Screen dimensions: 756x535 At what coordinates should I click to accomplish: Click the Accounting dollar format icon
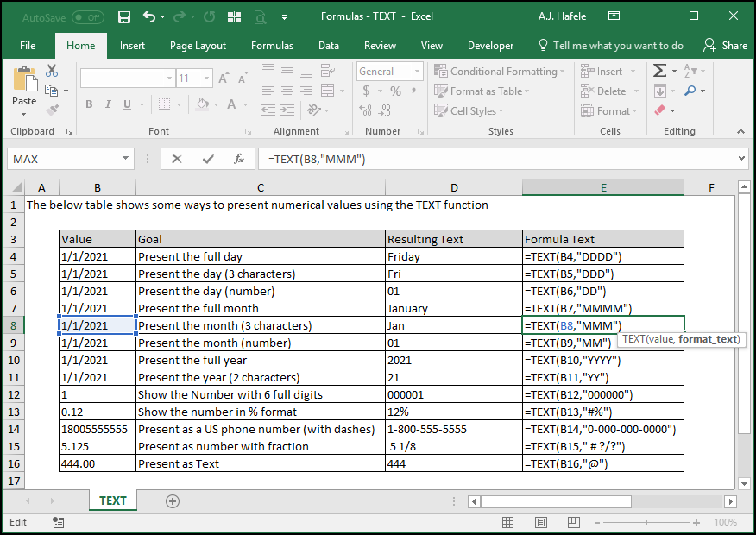(367, 91)
